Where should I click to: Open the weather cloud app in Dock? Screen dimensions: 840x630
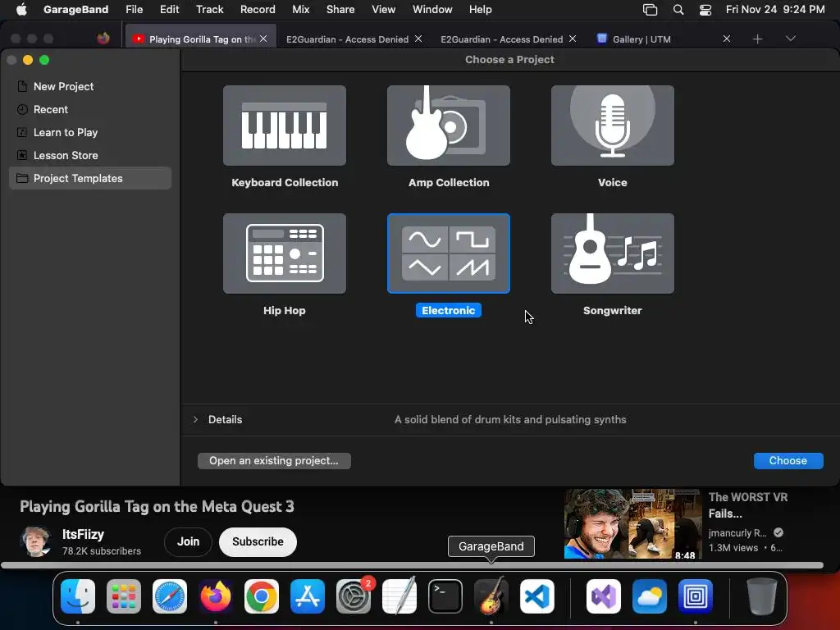(650, 596)
